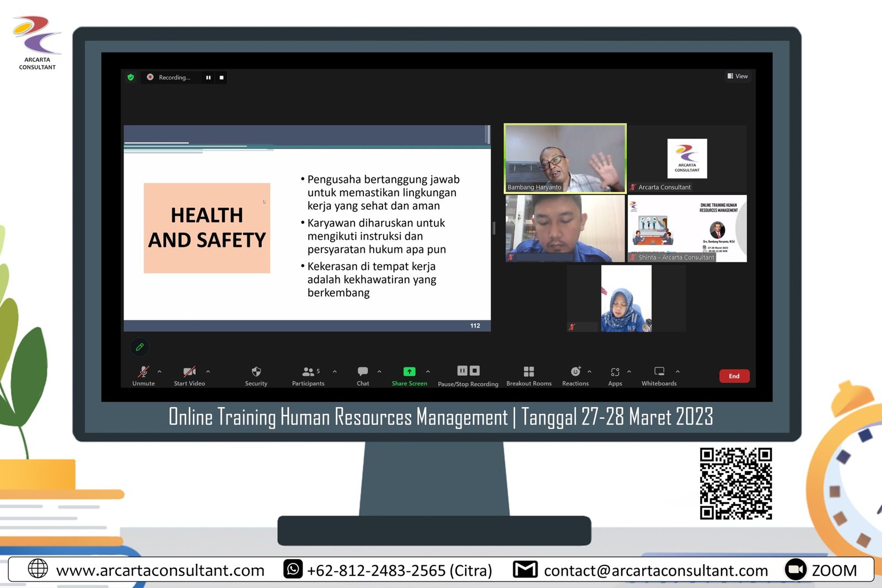Open the Reactions menu
Screen dimensions: 882x588
(575, 372)
